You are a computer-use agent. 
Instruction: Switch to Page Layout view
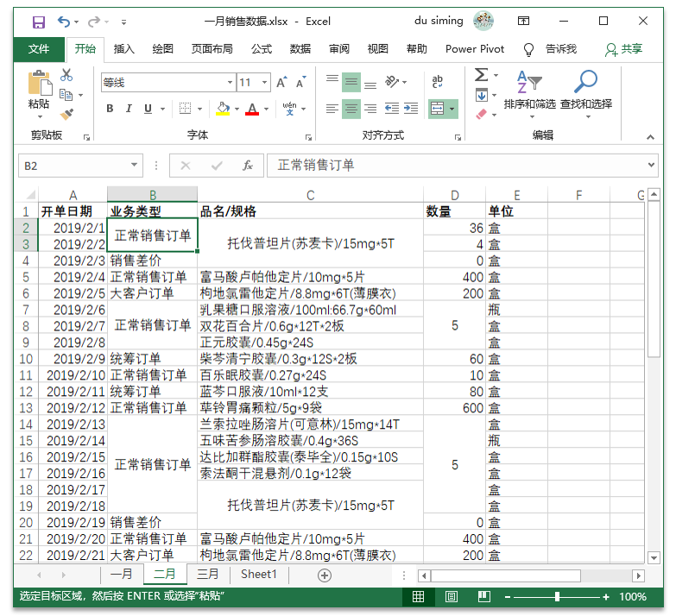pyautogui.click(x=452, y=597)
